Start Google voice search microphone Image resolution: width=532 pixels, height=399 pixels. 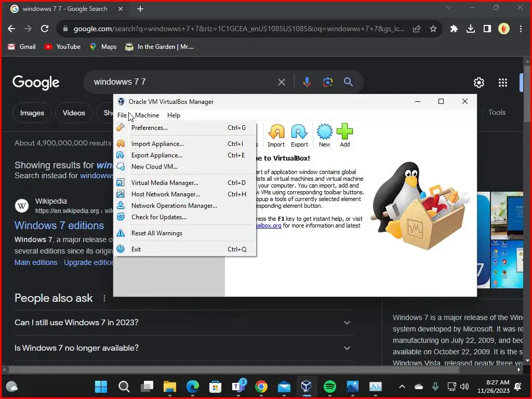307,82
